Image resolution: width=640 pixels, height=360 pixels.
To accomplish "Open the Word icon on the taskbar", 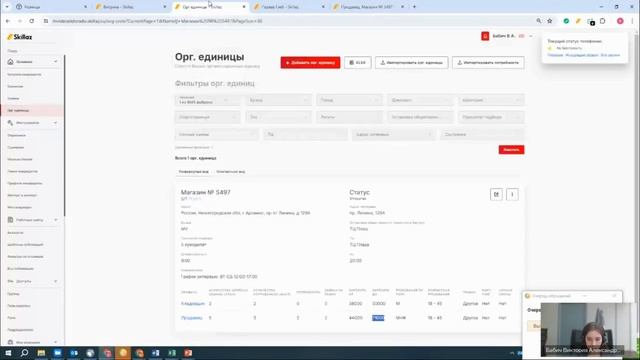I will coord(156,353).
